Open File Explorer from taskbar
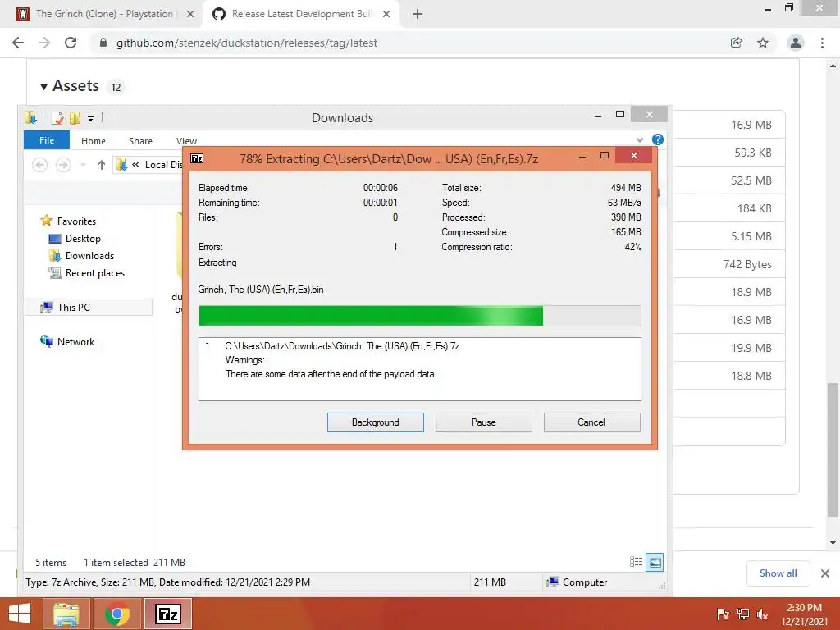 click(66, 614)
